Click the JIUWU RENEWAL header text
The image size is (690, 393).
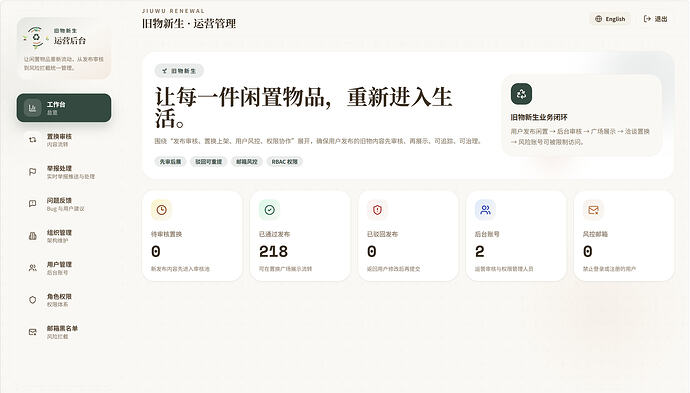[x=173, y=11]
